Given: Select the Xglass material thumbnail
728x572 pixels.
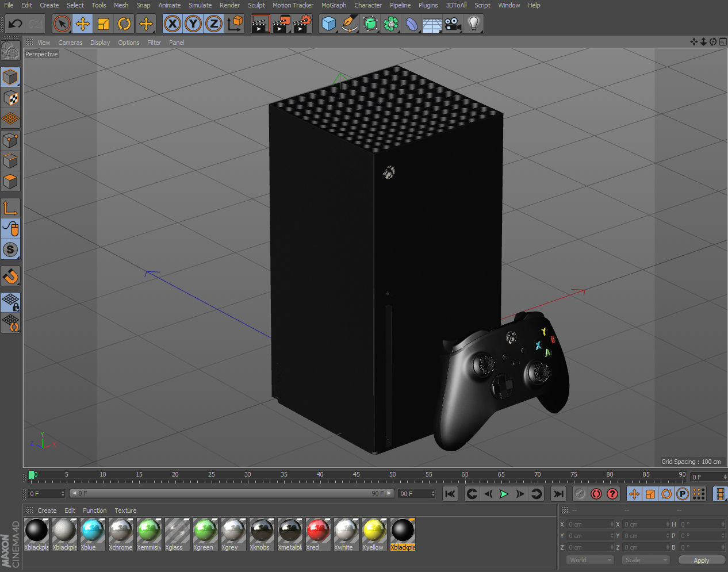Looking at the screenshot, I should click(177, 531).
